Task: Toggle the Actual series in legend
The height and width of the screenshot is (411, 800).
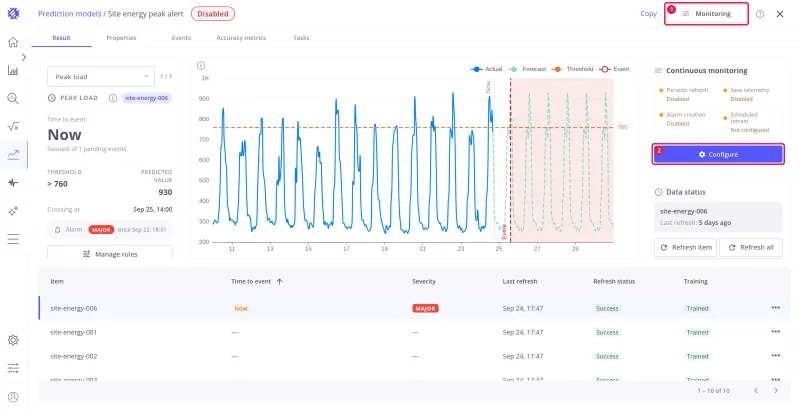Action: pyautogui.click(x=486, y=69)
